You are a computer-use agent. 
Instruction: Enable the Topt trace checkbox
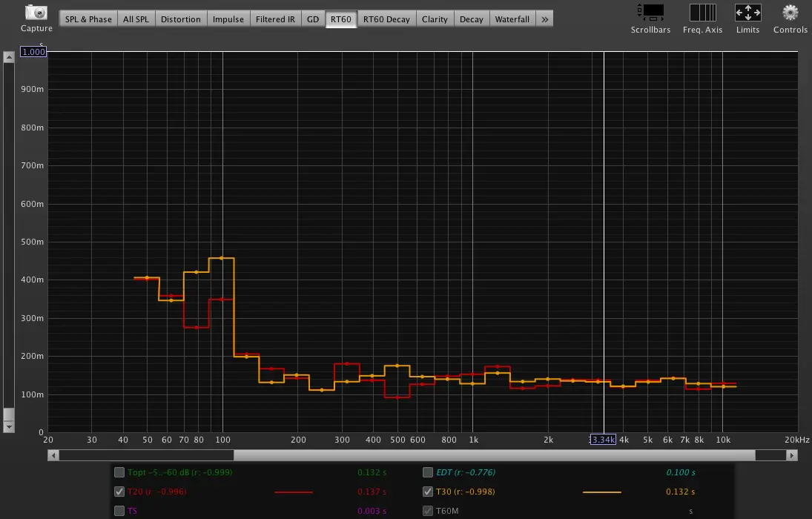coord(119,472)
